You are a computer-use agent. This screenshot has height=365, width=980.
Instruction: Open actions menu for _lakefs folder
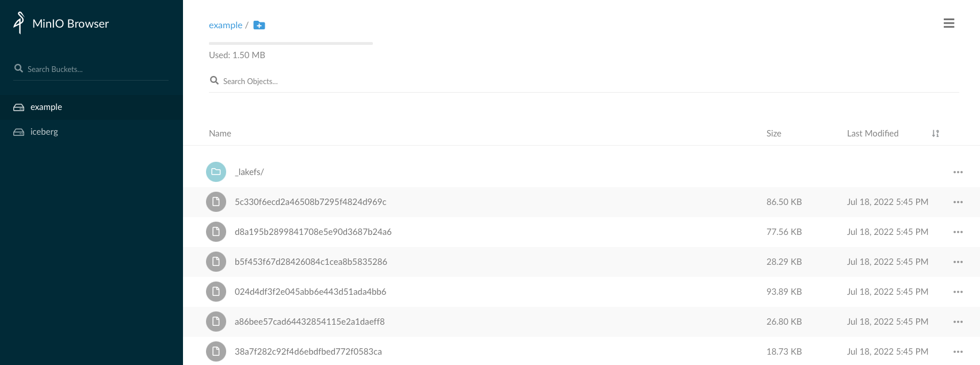point(958,172)
